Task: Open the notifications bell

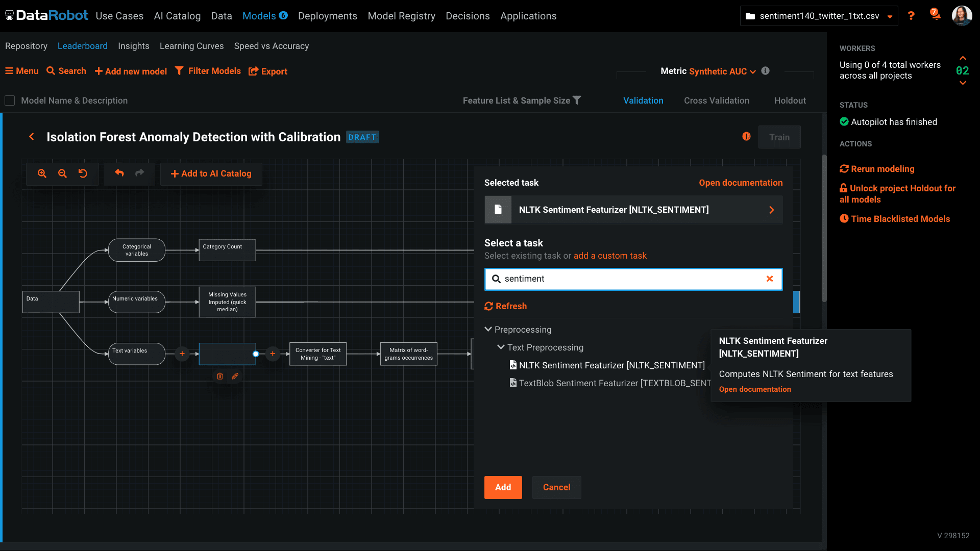Action: [935, 14]
